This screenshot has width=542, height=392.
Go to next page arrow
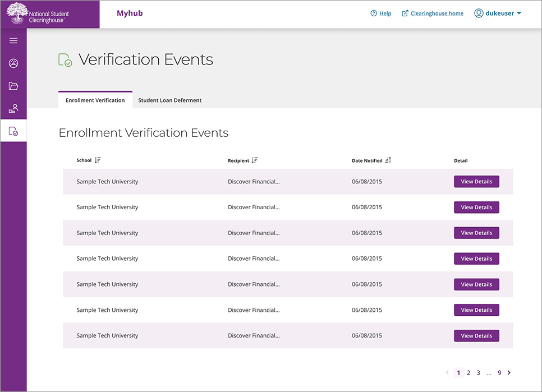coord(509,373)
